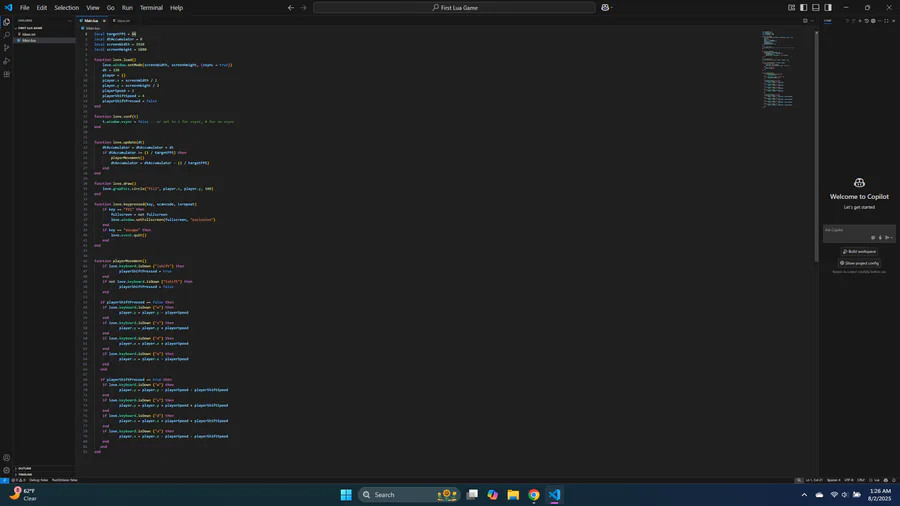900x506 pixels.
Task: Click the VS Code logo in title bar
Action: [8, 7]
